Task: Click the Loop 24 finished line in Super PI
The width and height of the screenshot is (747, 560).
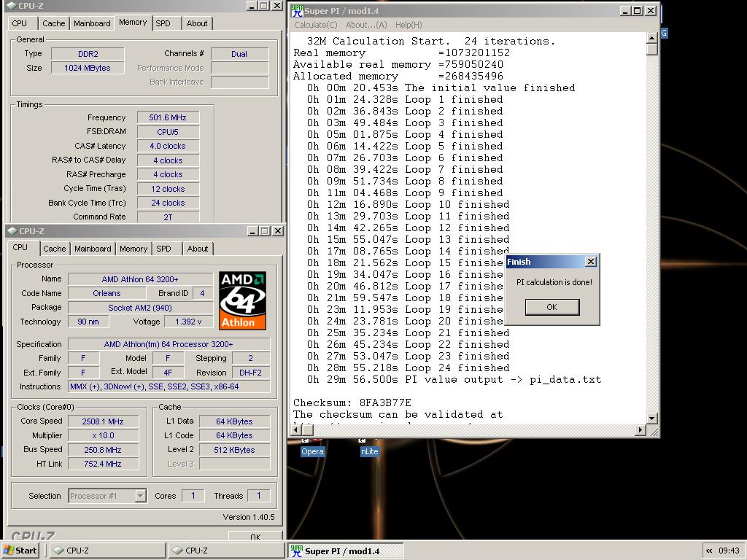Action: click(x=409, y=367)
